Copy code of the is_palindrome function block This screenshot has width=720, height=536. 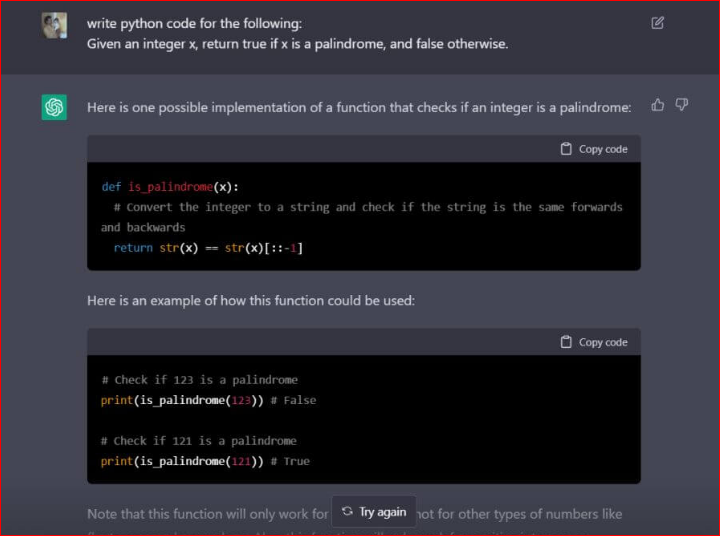point(594,149)
